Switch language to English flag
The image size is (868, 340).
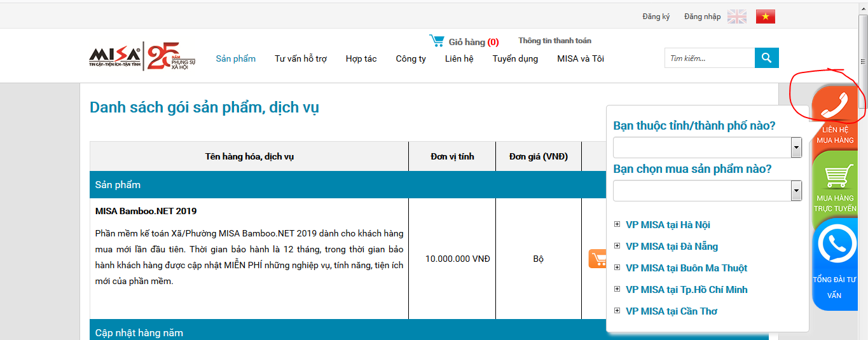737,17
